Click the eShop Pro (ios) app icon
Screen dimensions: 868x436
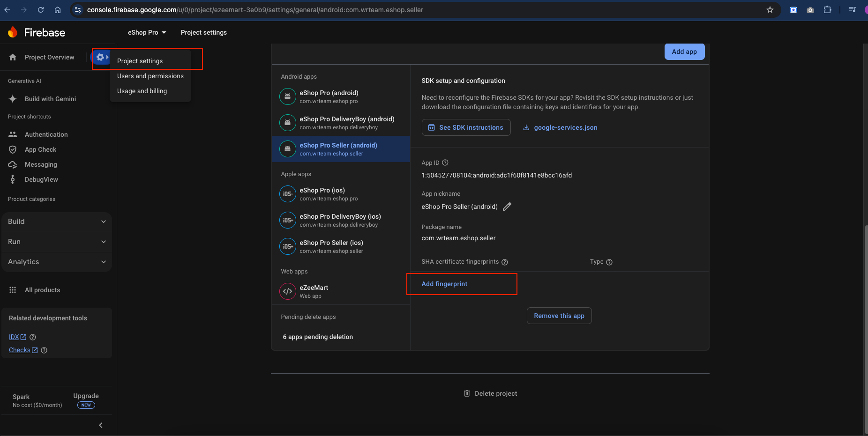tap(288, 194)
